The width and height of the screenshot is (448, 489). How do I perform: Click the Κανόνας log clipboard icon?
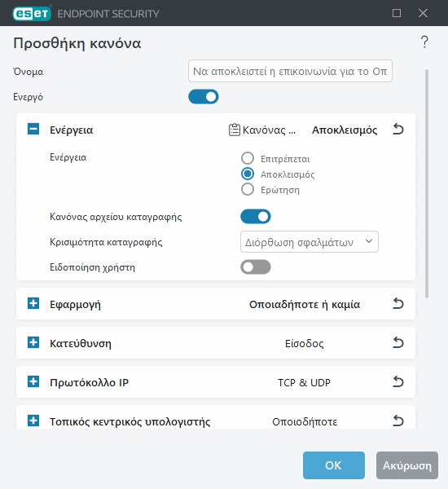234,130
